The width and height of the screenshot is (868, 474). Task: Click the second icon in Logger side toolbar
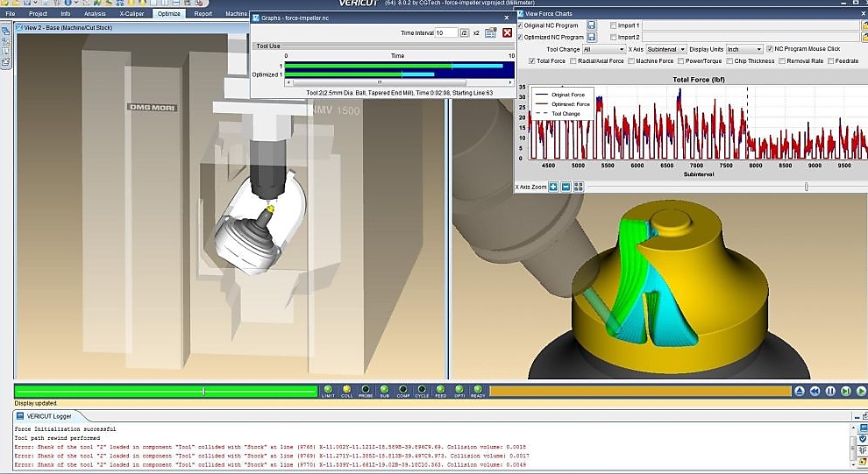coord(862,439)
